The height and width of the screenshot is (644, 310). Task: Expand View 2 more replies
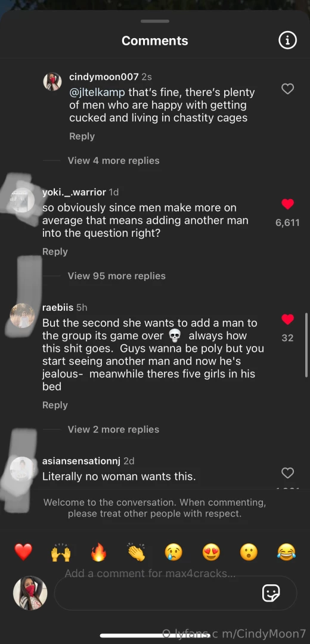tap(113, 429)
